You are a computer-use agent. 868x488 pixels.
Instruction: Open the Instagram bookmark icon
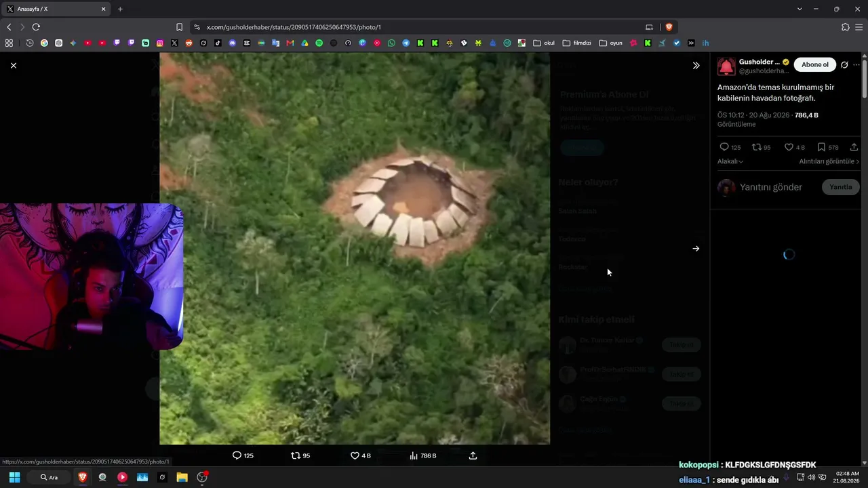pyautogui.click(x=160, y=43)
